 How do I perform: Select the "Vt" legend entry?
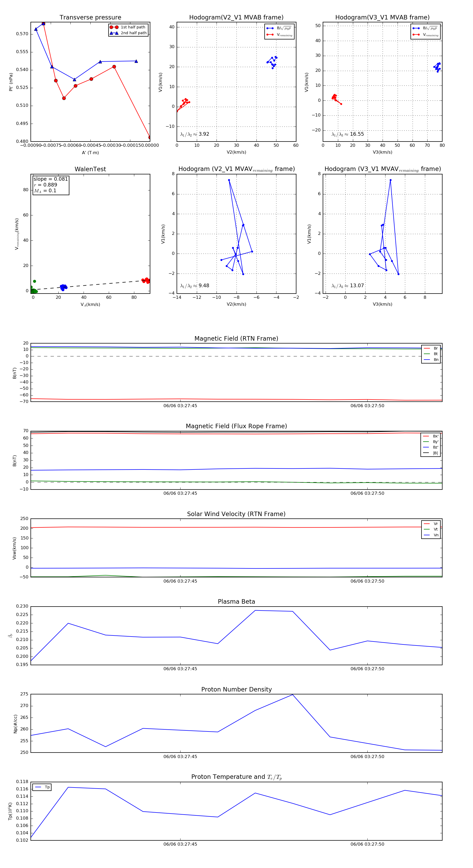coord(431,529)
